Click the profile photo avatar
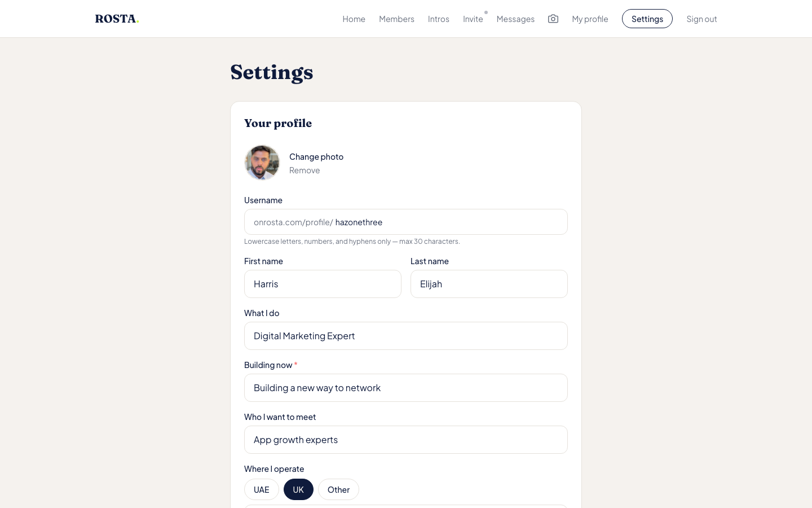This screenshot has height=508, width=812. point(262,163)
